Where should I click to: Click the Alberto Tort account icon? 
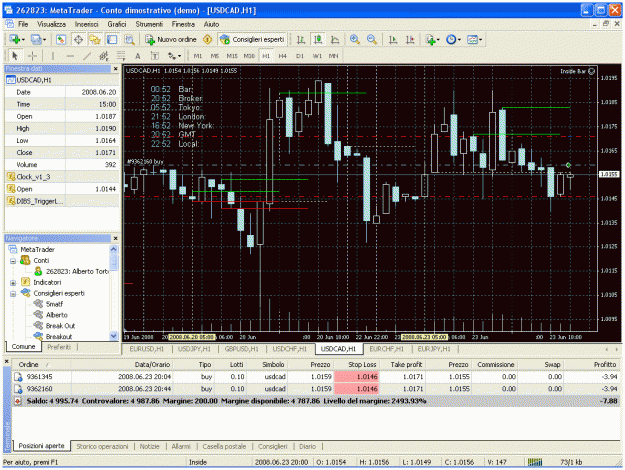(38, 271)
